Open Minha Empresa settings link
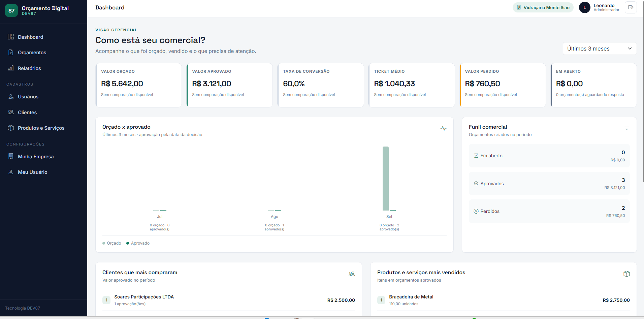The width and height of the screenshot is (644, 319). coord(43,157)
